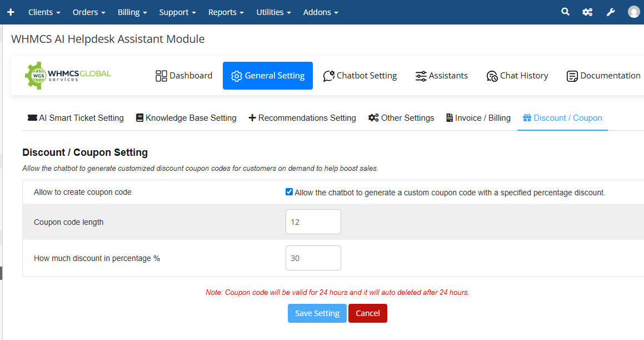This screenshot has height=340, width=644.
Task: Expand the Billing dropdown menu
Action: click(x=132, y=12)
